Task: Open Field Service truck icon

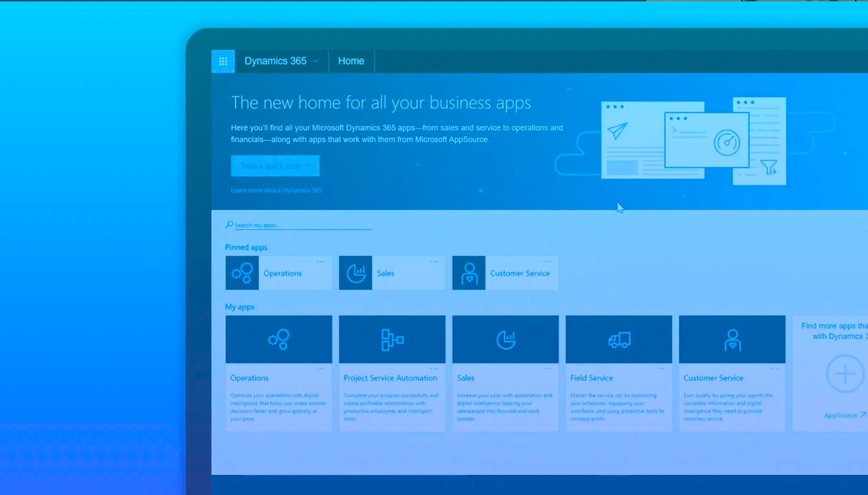Action: tap(619, 339)
